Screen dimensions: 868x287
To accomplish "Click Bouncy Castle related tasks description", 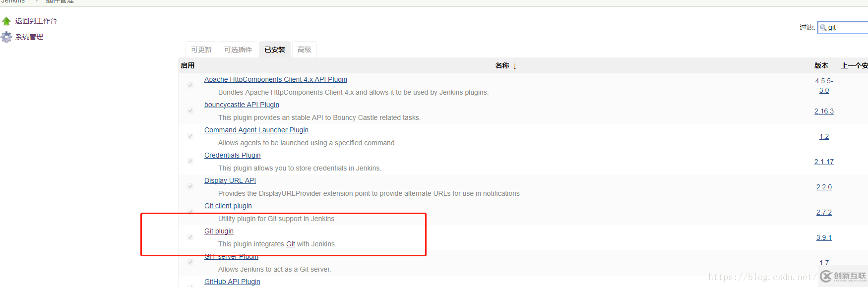I will [x=319, y=117].
